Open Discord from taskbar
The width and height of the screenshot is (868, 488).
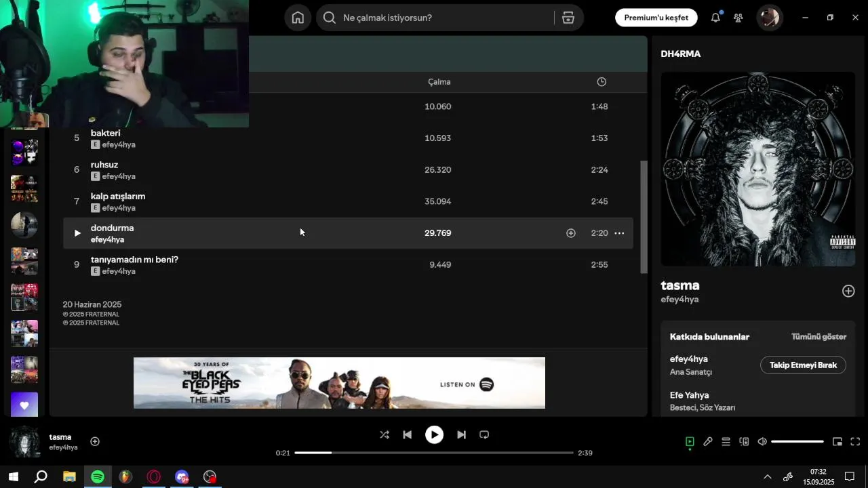click(x=182, y=476)
